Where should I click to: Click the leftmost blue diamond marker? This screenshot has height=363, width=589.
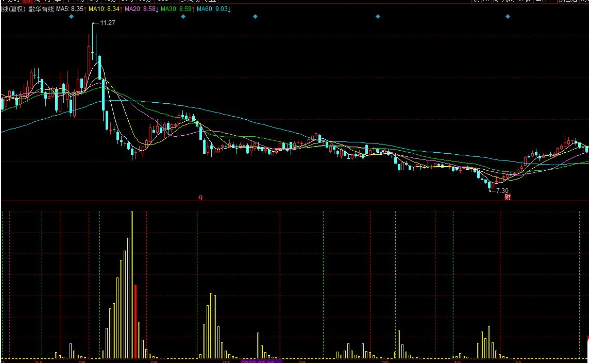[71, 17]
